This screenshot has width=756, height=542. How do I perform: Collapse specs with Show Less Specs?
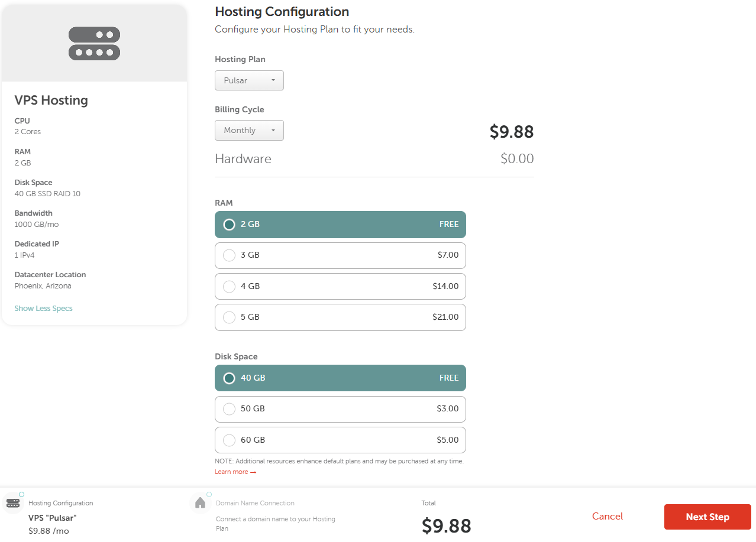[x=43, y=309]
